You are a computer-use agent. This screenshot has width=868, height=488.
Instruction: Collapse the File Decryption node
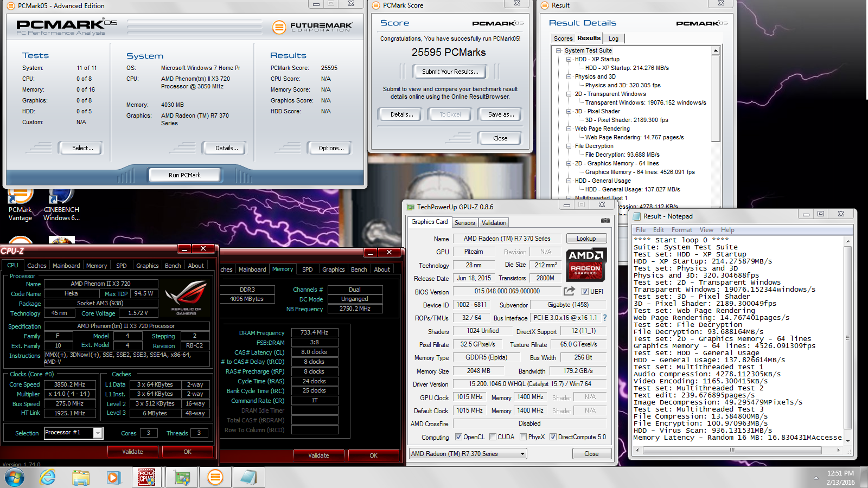(x=569, y=146)
